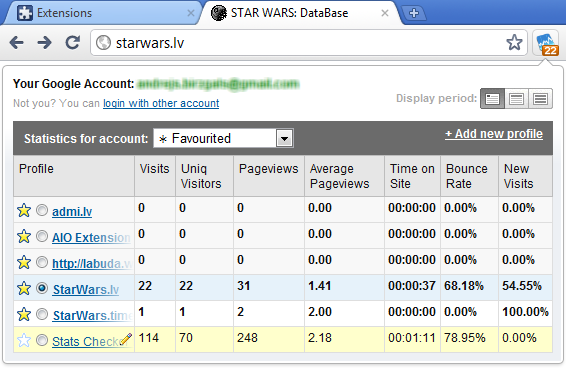Viewport: 566px width, 389px height.
Task: Open the StarWars.lv profile link
Action: pos(86,289)
